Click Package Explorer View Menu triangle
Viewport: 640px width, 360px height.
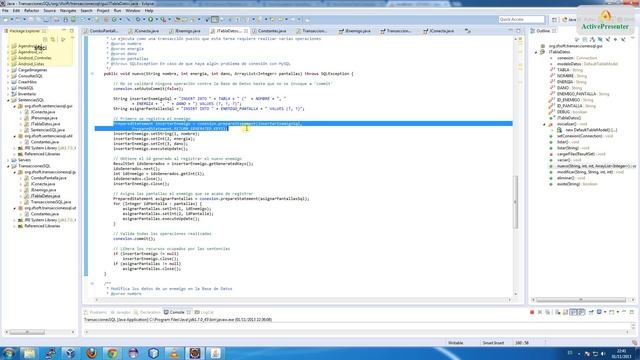click(72, 38)
